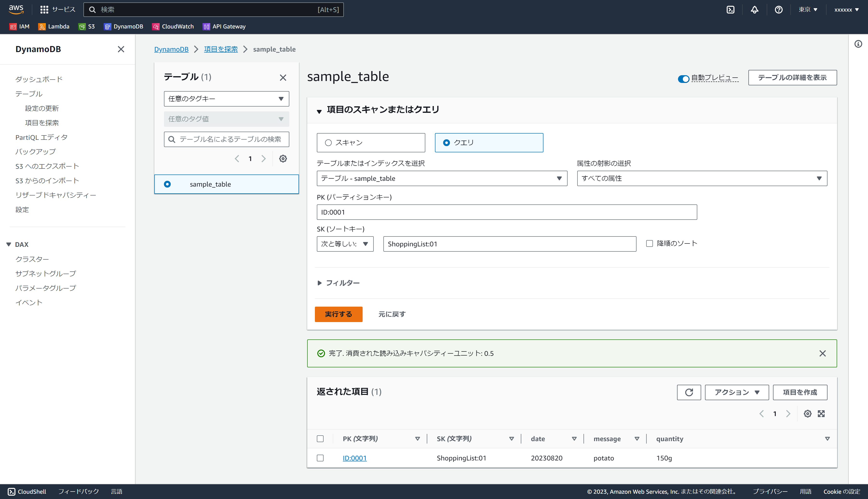
Task: Click the create item button
Action: coord(800,392)
